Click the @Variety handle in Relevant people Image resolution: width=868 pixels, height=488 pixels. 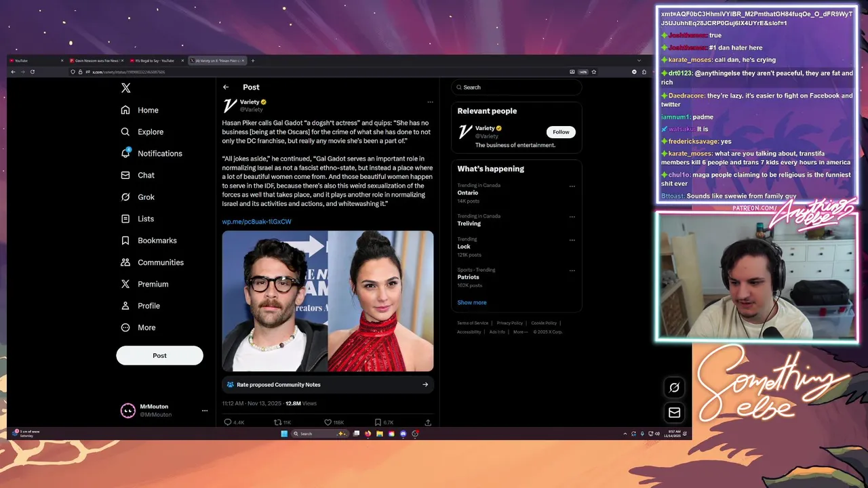(487, 136)
